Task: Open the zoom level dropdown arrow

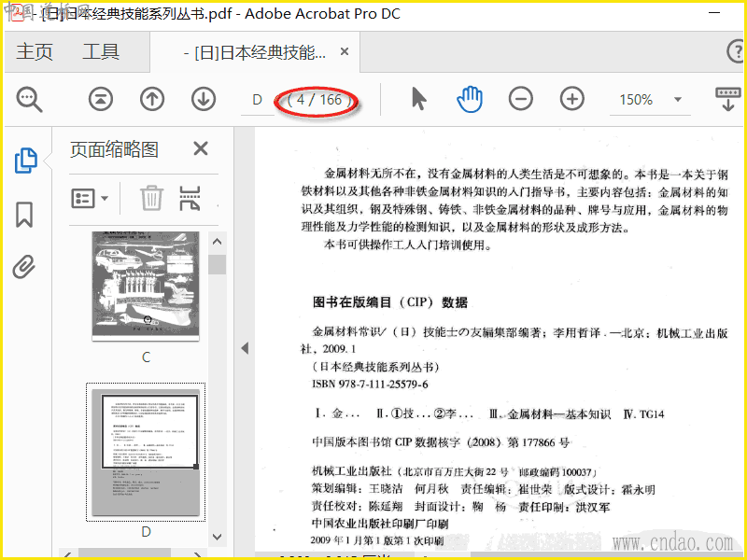Action: pos(678,100)
